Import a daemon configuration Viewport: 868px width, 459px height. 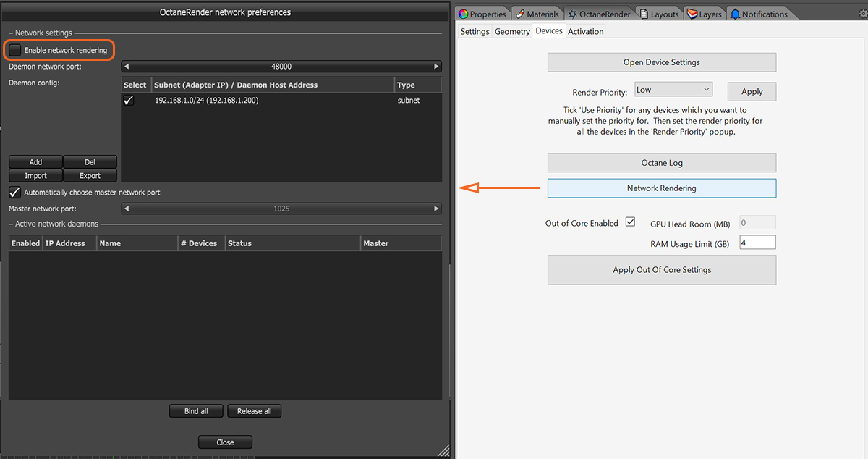[x=35, y=176]
